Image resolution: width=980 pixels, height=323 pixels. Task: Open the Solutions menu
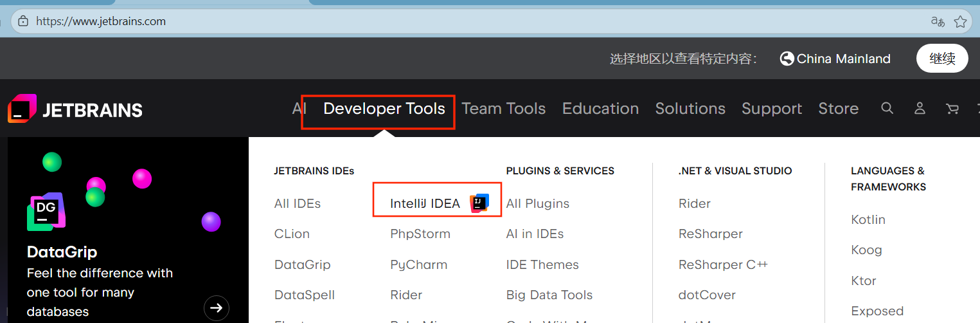point(690,109)
